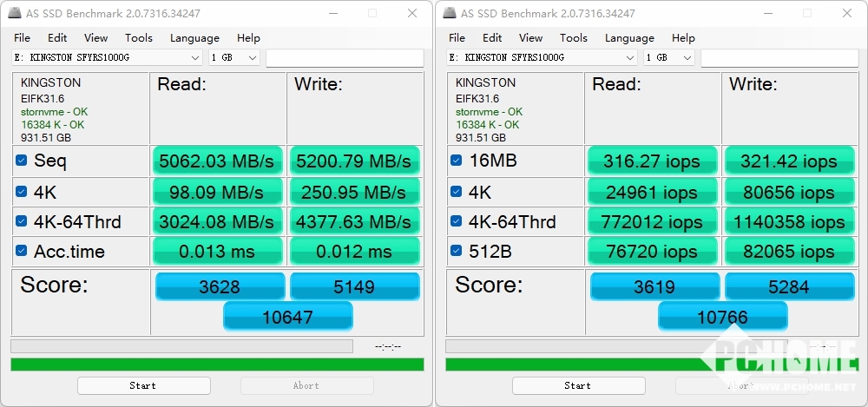Click read score 3628

tap(220, 286)
